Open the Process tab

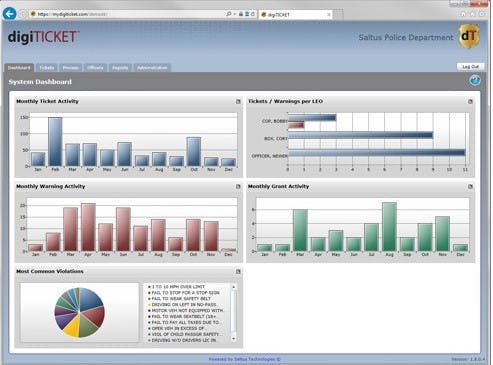tap(71, 68)
